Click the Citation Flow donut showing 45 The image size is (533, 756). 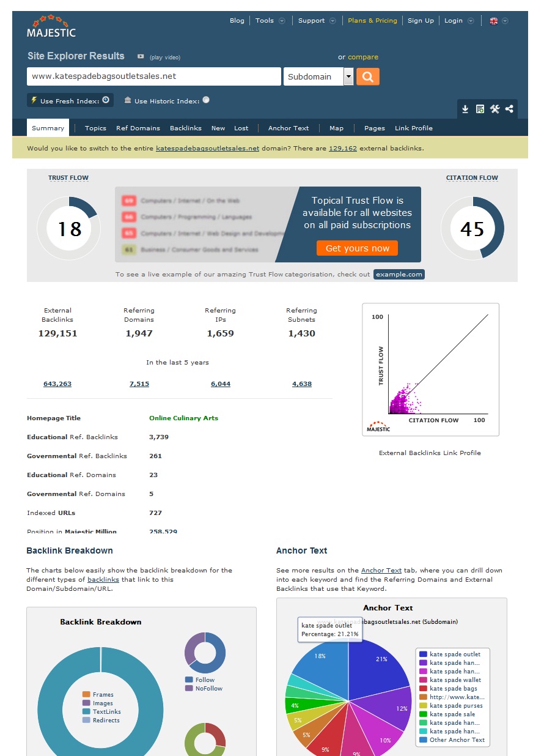click(x=472, y=228)
